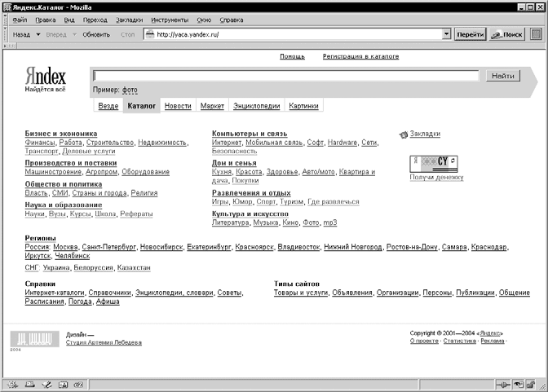
Task: Click the Поиск toolbar button
Action: tap(506, 34)
